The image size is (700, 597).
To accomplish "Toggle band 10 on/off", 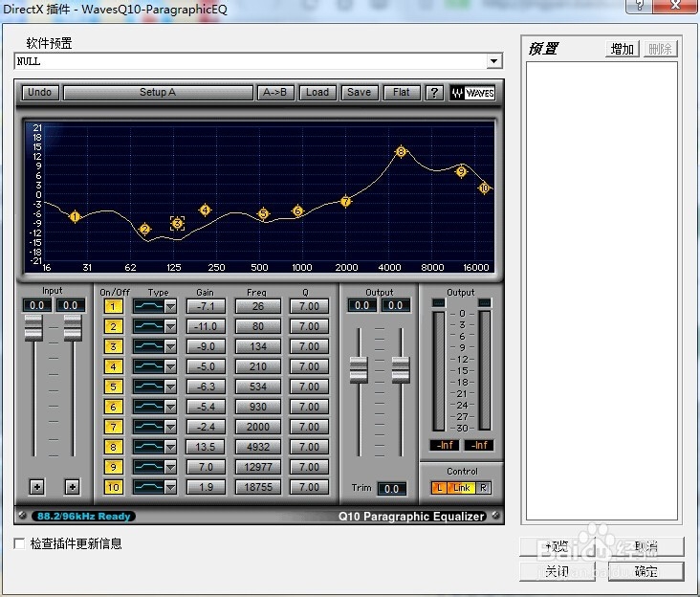I will pyautogui.click(x=113, y=487).
